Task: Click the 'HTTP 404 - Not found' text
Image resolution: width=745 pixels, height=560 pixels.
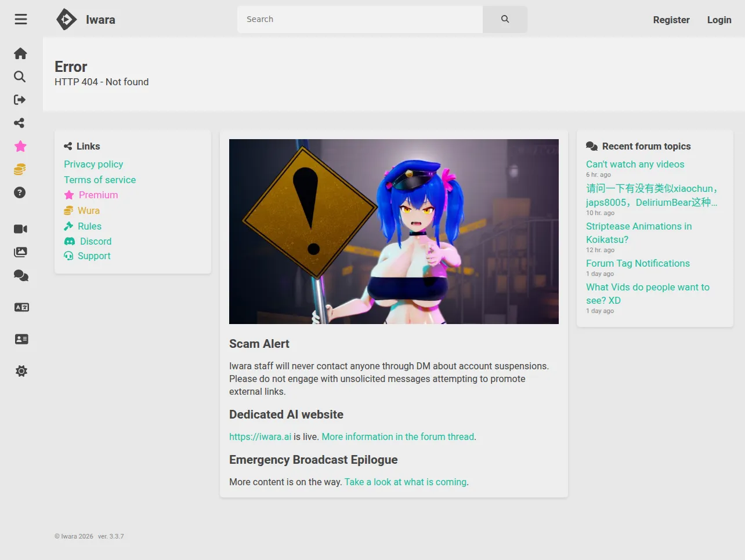Action: 102,82
